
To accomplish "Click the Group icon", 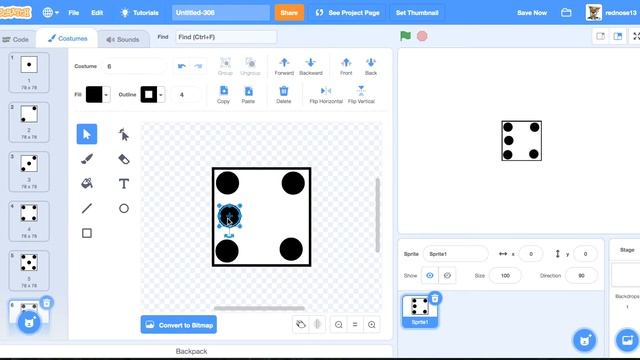I will click(x=225, y=66).
